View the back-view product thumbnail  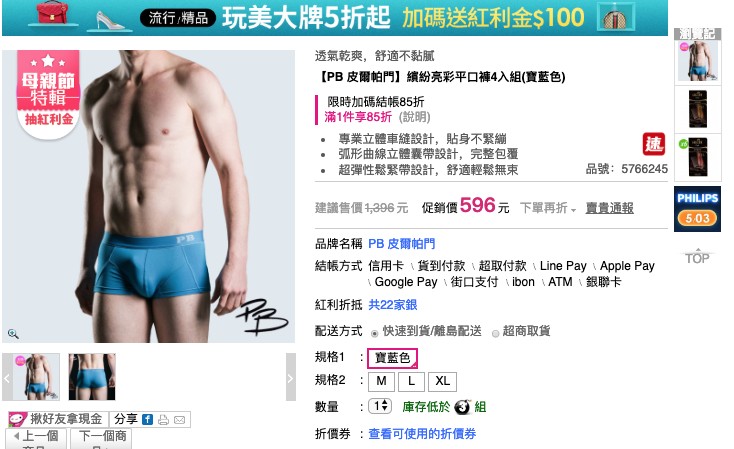pos(92,377)
